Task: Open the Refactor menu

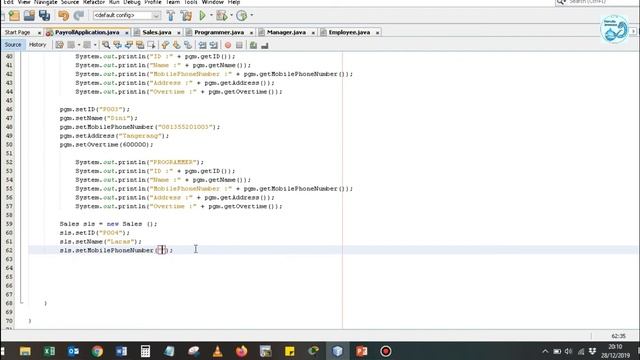Action: pyautogui.click(x=94, y=2)
